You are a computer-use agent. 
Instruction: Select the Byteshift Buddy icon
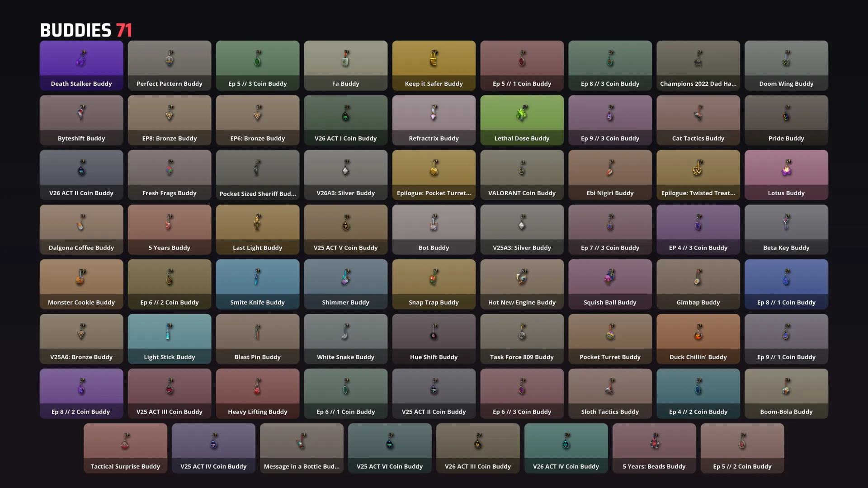(x=81, y=113)
